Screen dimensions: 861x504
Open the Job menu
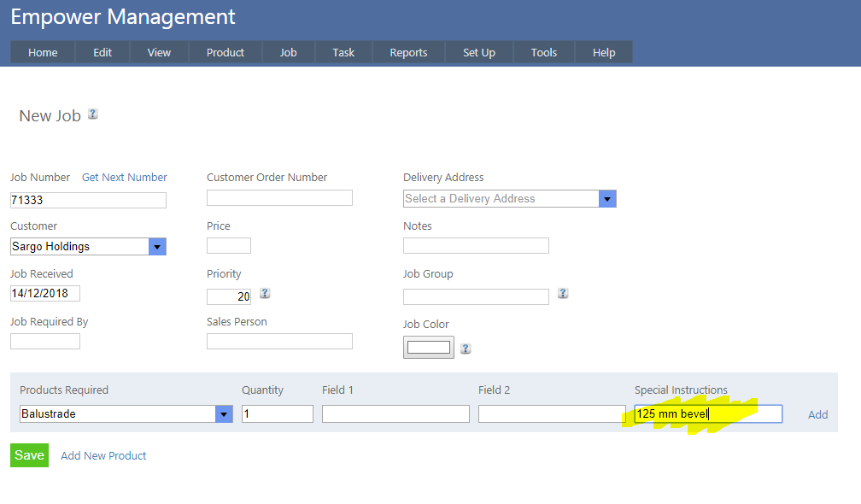[289, 52]
